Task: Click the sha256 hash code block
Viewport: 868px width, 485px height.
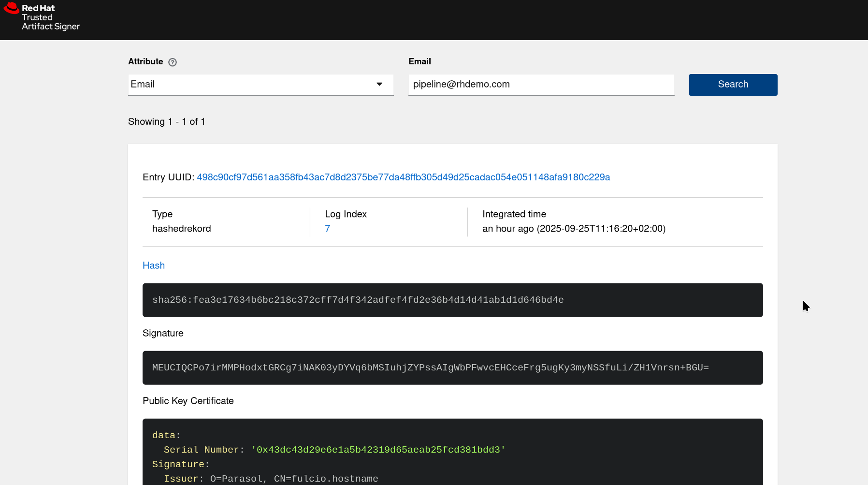Action: (x=452, y=300)
